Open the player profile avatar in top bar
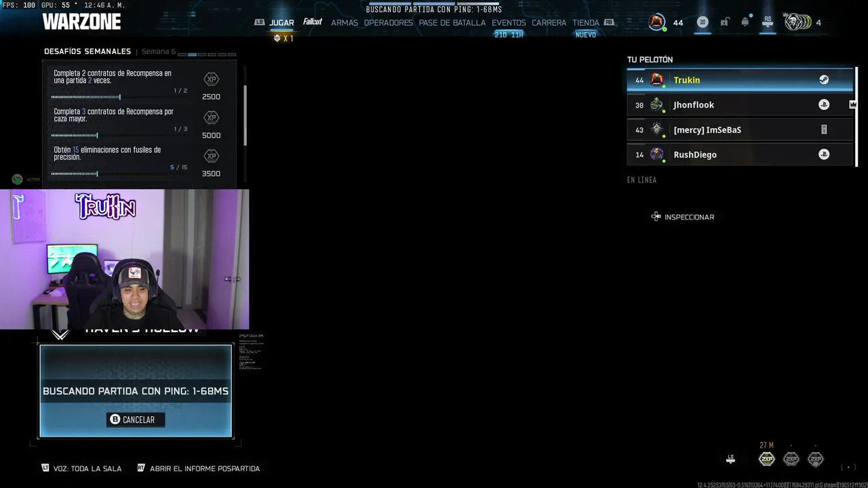Image resolution: width=868 pixels, height=488 pixels. [x=656, y=22]
